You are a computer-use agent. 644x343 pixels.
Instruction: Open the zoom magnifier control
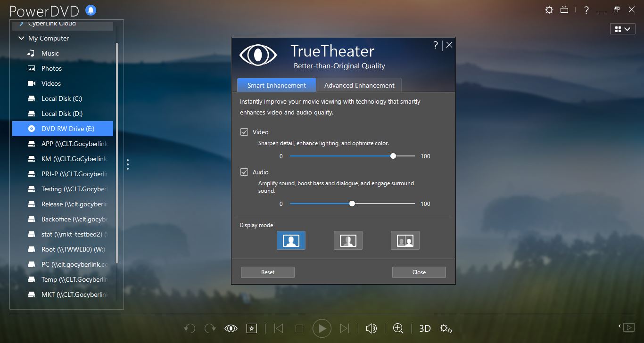[398, 328]
